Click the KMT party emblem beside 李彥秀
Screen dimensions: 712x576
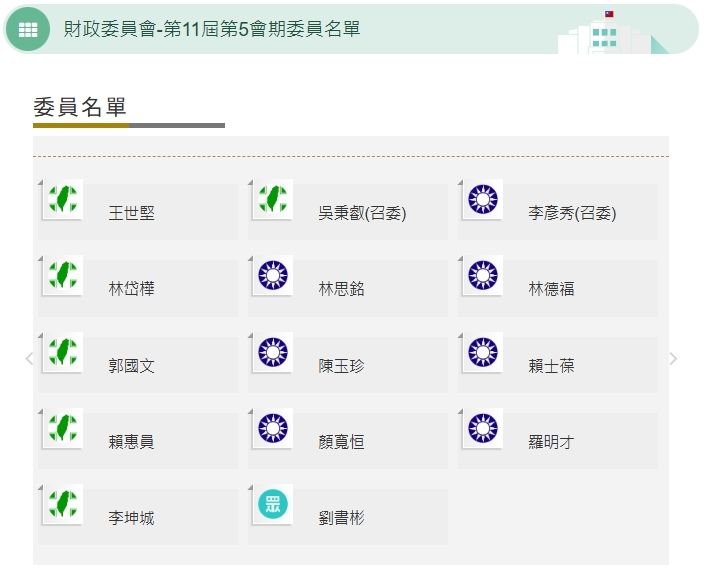pyautogui.click(x=483, y=199)
